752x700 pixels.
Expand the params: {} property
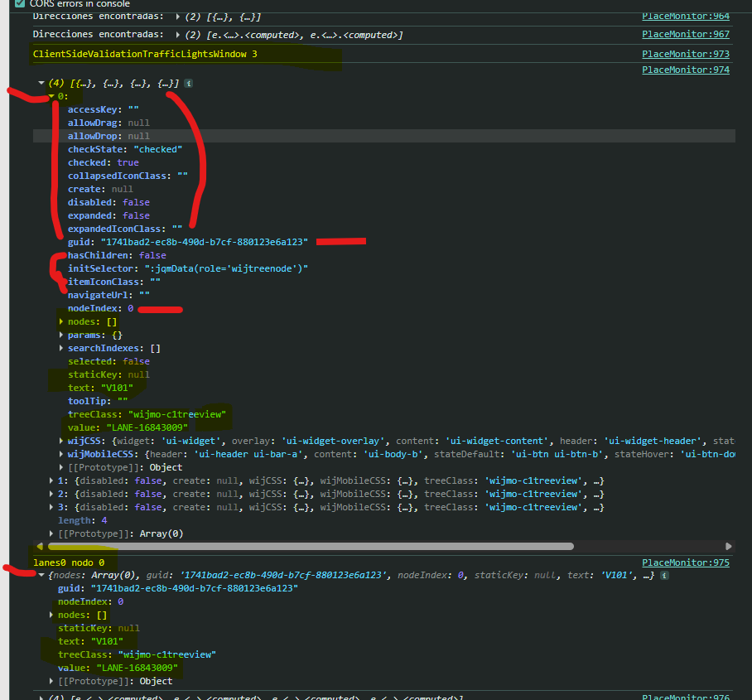click(61, 335)
